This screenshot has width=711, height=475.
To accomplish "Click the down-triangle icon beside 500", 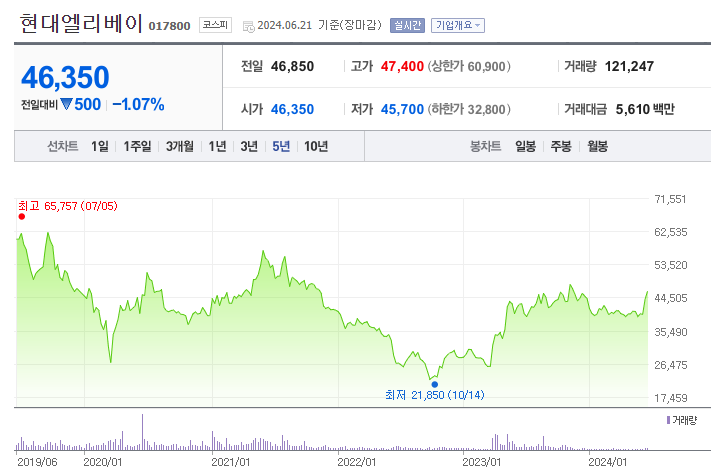I will coord(66,105).
